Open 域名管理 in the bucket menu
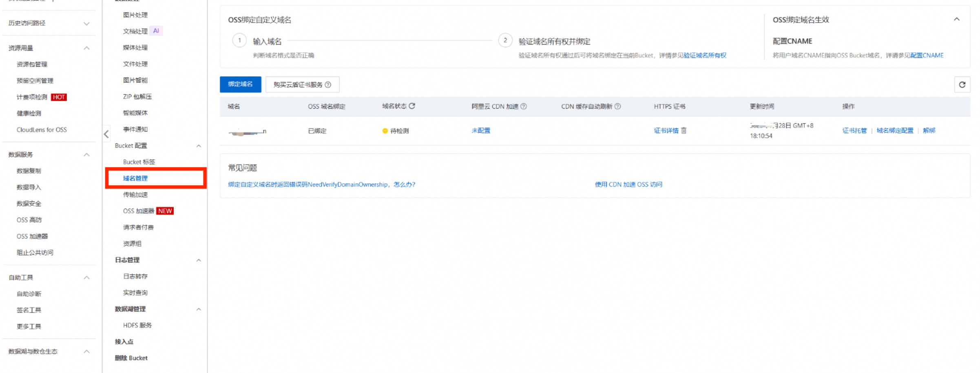The image size is (980, 373). click(x=135, y=178)
